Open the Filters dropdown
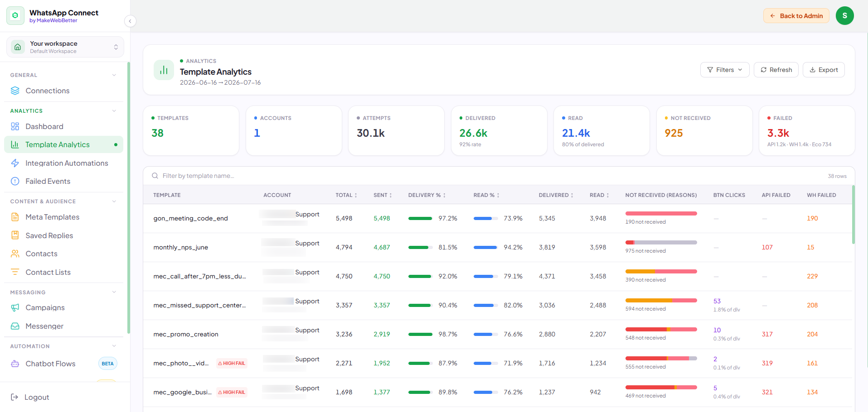 tap(725, 70)
